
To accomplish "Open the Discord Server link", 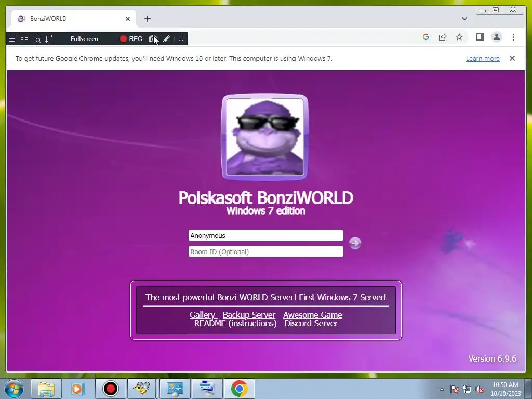I will tap(311, 323).
